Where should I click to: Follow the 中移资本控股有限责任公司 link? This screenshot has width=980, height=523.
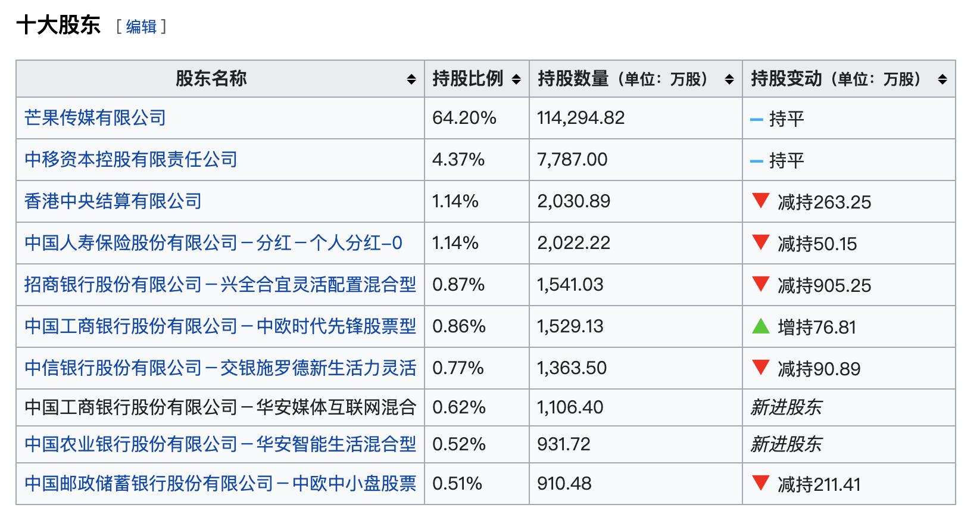coord(131,160)
